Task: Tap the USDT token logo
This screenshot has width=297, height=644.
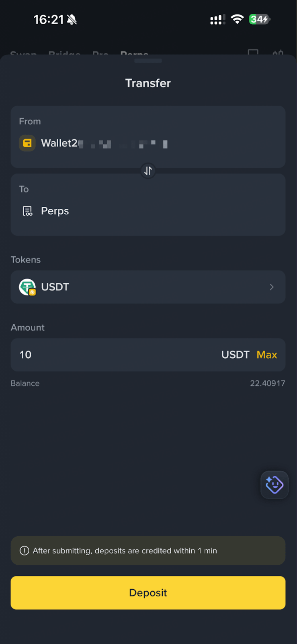Action: [27, 287]
